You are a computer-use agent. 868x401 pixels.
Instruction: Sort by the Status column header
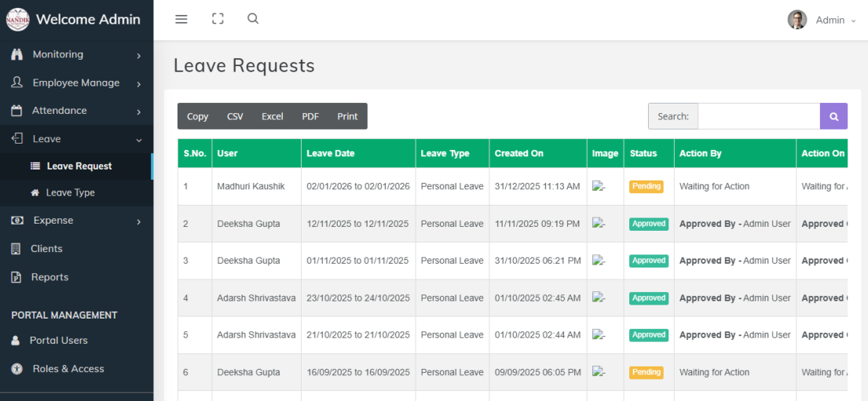pos(649,153)
